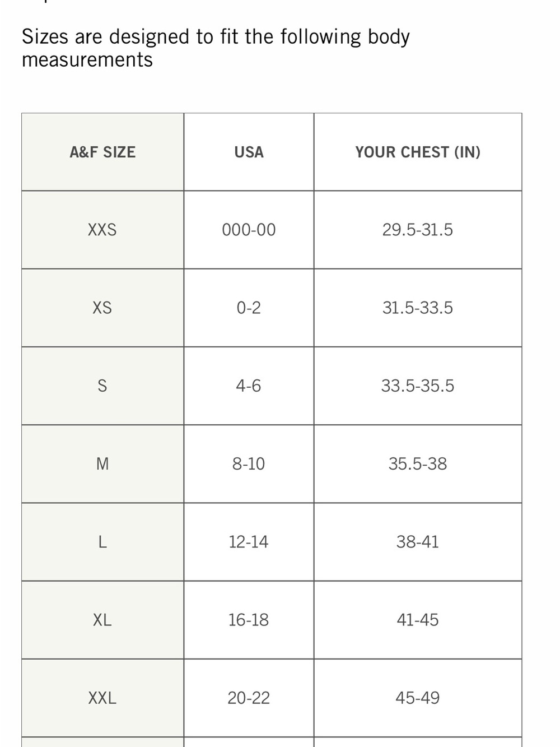Select the 33.5-35.5 chest measurement cell
The width and height of the screenshot is (560, 747).
coord(418,386)
